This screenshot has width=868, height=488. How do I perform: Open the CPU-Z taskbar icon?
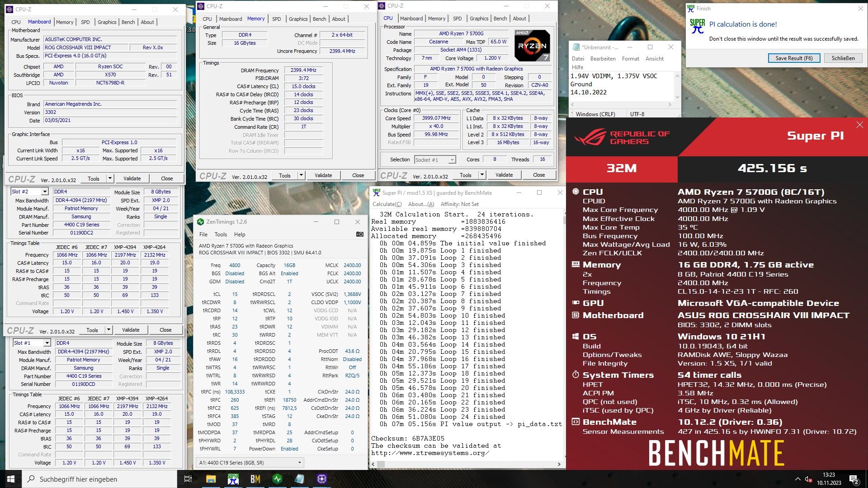pos(321,479)
